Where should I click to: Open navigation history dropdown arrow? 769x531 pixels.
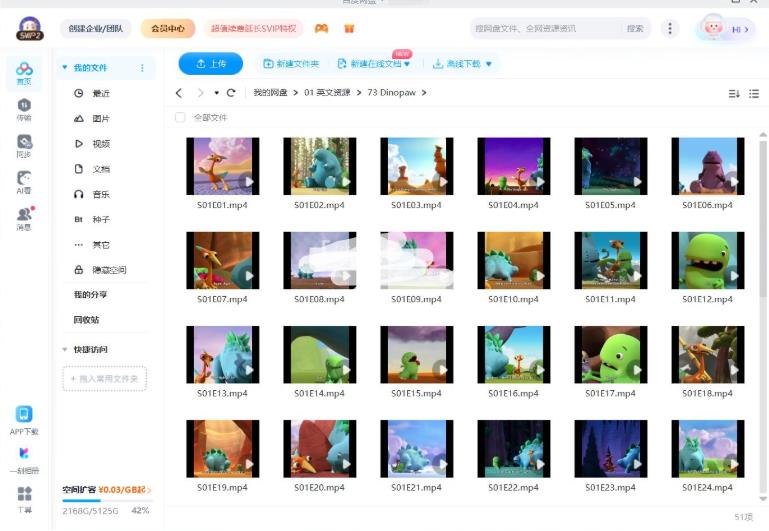tap(216, 93)
